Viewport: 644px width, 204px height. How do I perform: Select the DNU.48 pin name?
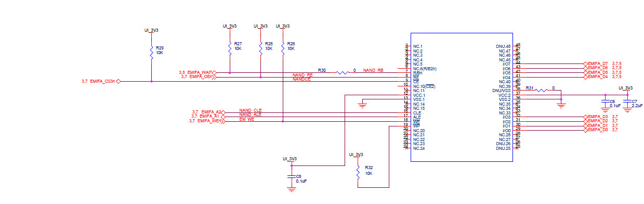point(504,46)
